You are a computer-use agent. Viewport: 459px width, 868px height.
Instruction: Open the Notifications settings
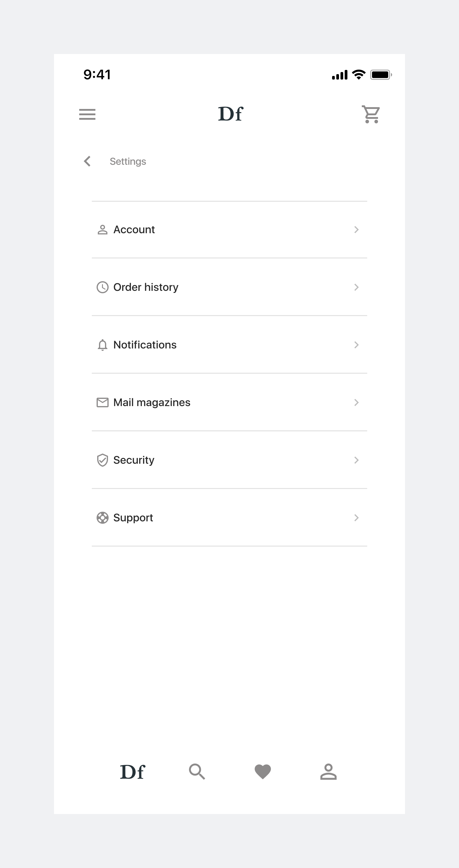pos(229,345)
